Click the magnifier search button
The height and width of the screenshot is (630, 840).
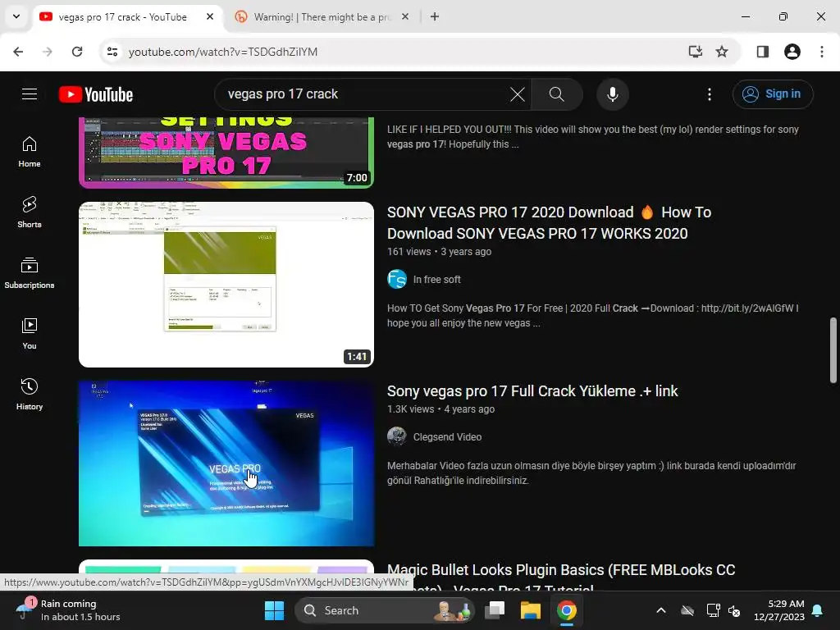pos(557,94)
